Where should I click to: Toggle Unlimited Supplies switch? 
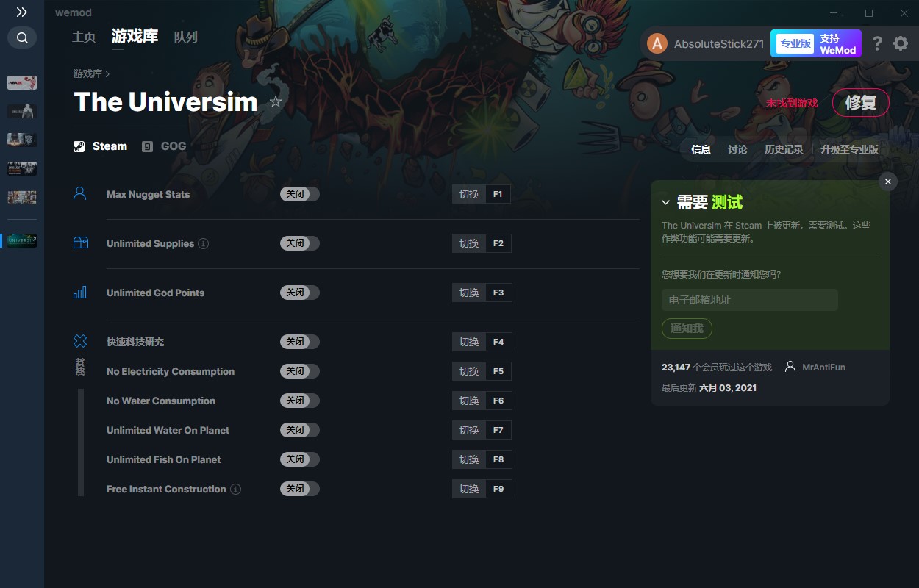tap(300, 243)
